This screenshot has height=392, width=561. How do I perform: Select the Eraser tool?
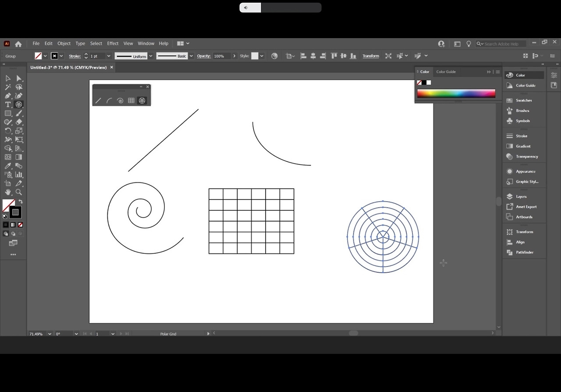[x=19, y=122]
